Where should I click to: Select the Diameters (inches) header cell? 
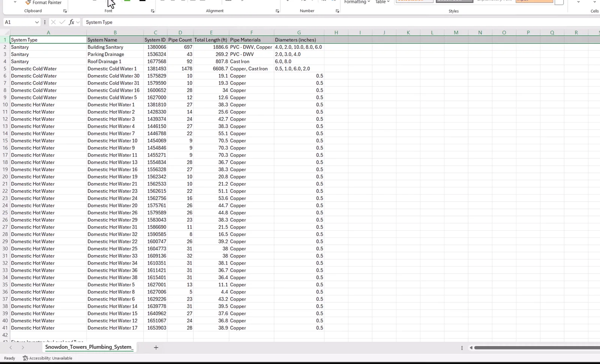(299, 40)
